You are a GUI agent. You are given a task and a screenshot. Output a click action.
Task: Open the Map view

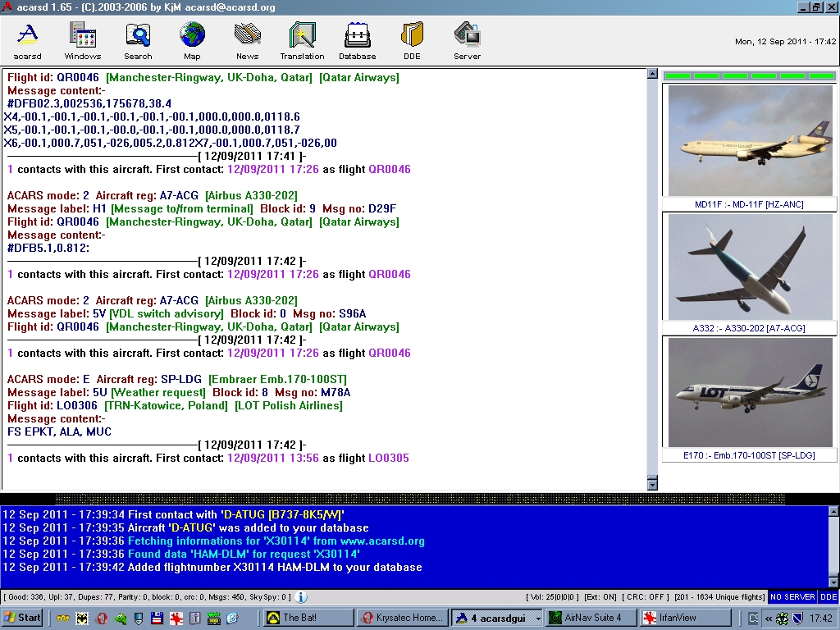[192, 41]
